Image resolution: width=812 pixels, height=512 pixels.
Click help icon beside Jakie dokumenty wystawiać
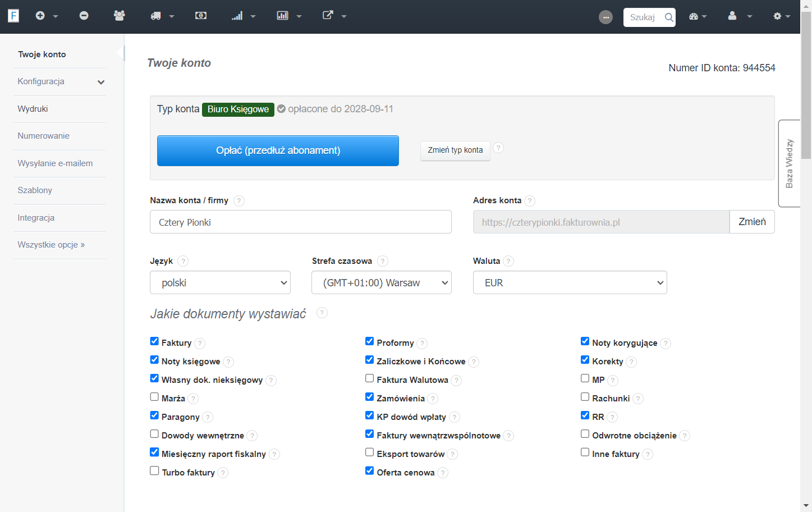pos(322,313)
